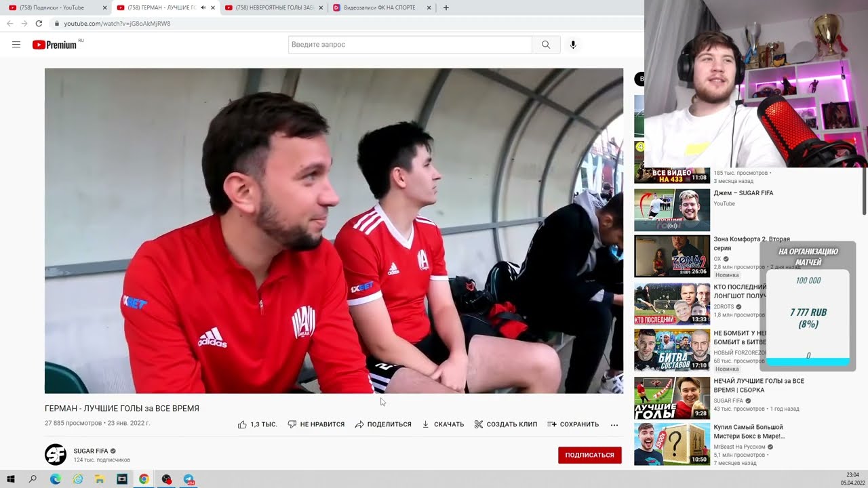The height and width of the screenshot is (488, 868).
Task: Open 'НЕЧАЙ ЛУЧШИЕ ГОЛЫ' 9:28 thumbnail
Action: click(672, 397)
